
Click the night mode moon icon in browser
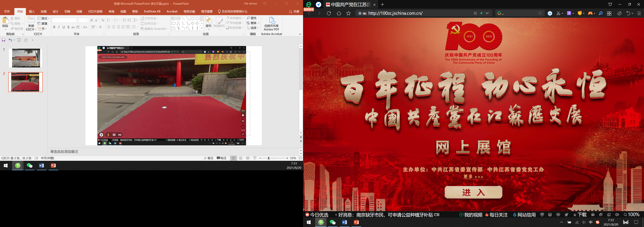click(619, 13)
